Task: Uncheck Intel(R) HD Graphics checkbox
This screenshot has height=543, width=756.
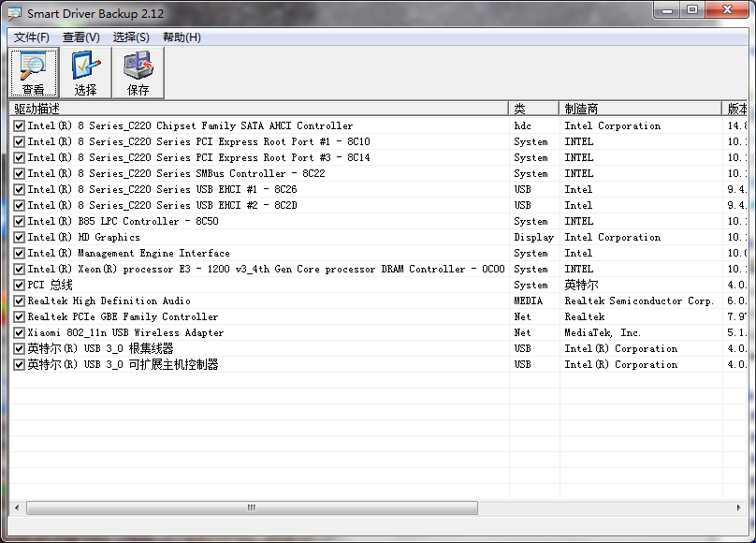Action: coord(19,237)
